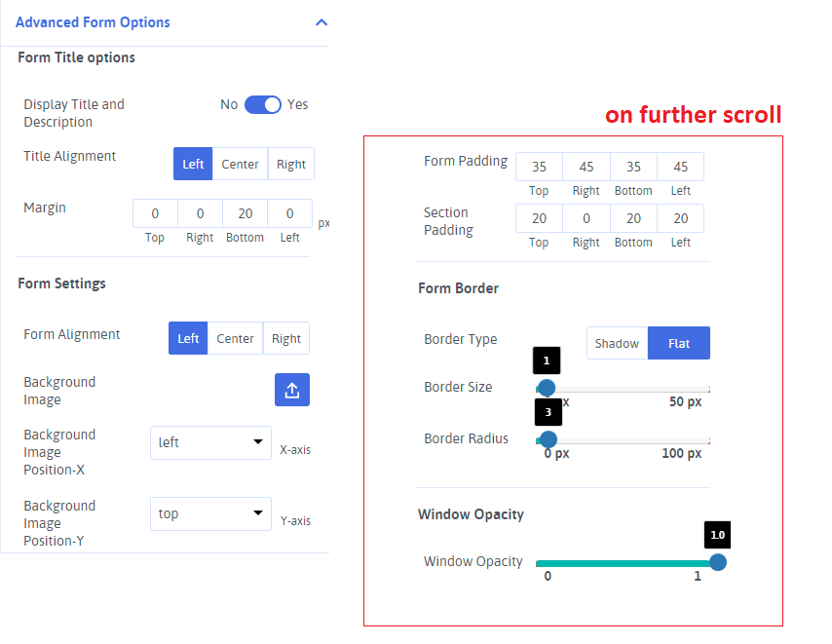This screenshot has height=644, width=832.
Task: Click the Border Radius slider handle
Action: pos(548,439)
